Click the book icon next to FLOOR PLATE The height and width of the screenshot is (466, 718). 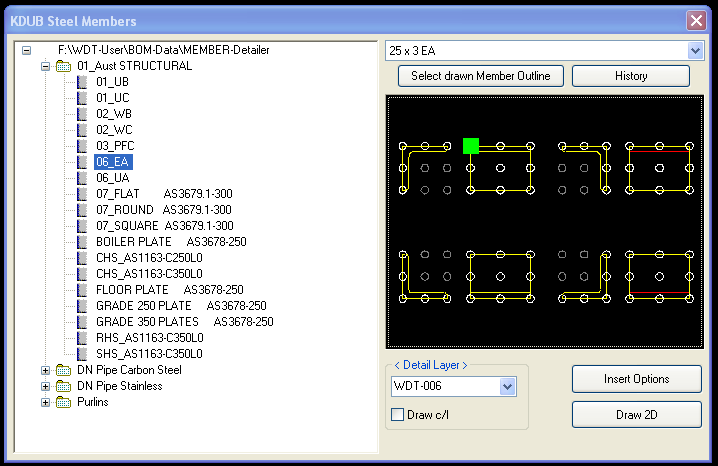(82, 290)
